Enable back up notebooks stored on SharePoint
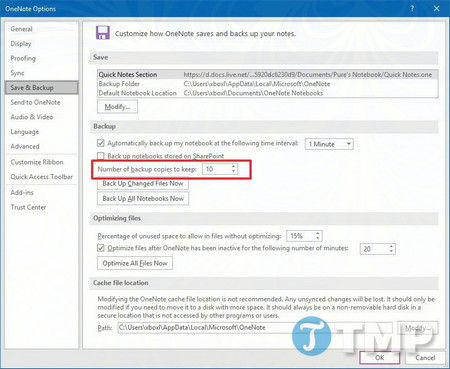 point(101,156)
